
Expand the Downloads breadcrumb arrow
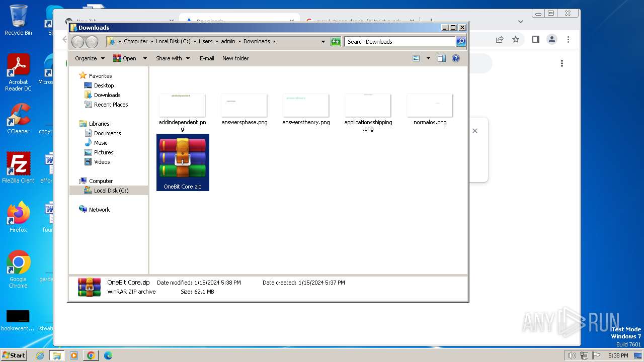click(x=274, y=42)
